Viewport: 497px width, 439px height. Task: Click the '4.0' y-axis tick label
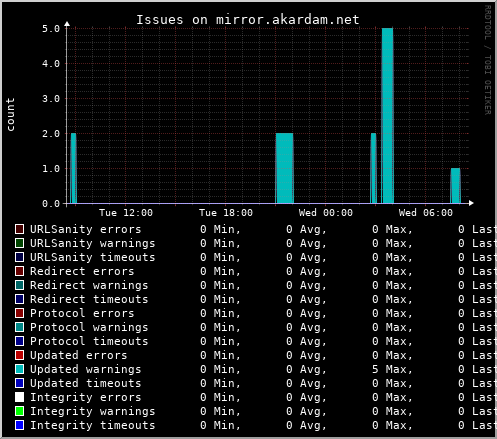[x=51, y=64]
